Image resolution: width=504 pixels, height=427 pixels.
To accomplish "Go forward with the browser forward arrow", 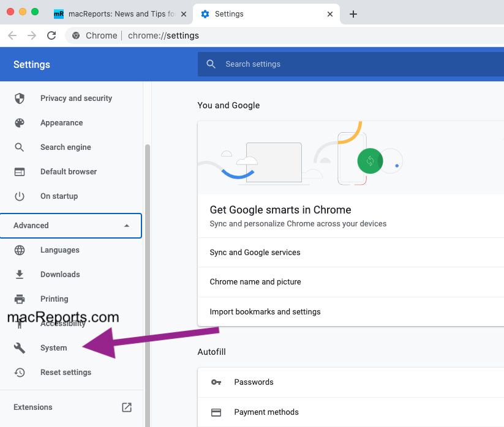I will click(32, 35).
